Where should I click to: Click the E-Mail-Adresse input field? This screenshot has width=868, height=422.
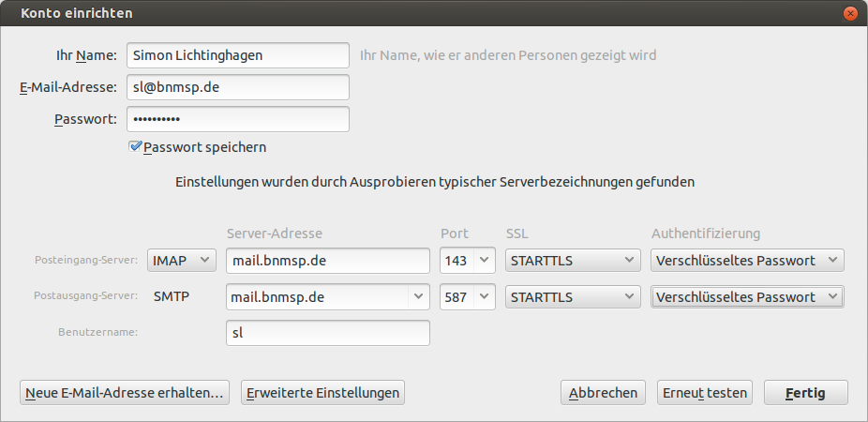point(237,87)
